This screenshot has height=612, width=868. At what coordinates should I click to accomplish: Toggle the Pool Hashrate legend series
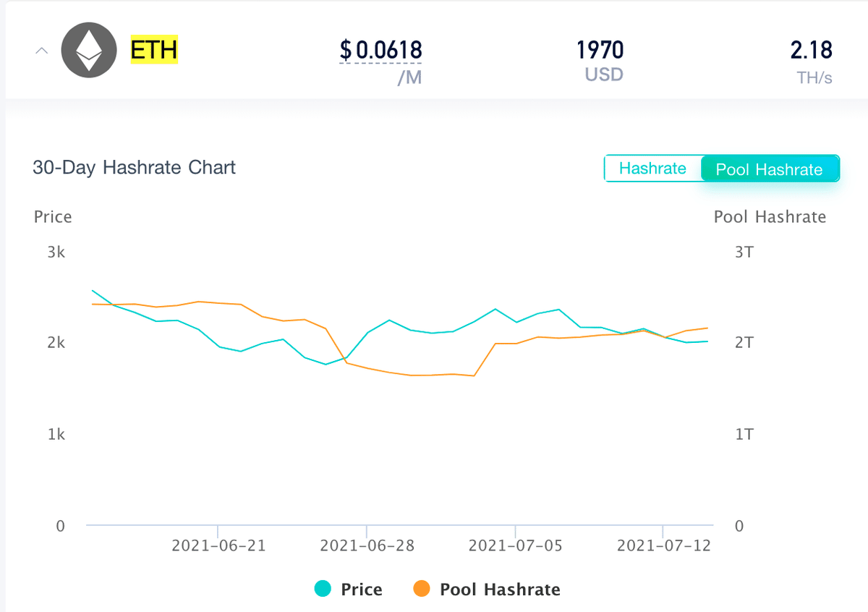click(500, 590)
